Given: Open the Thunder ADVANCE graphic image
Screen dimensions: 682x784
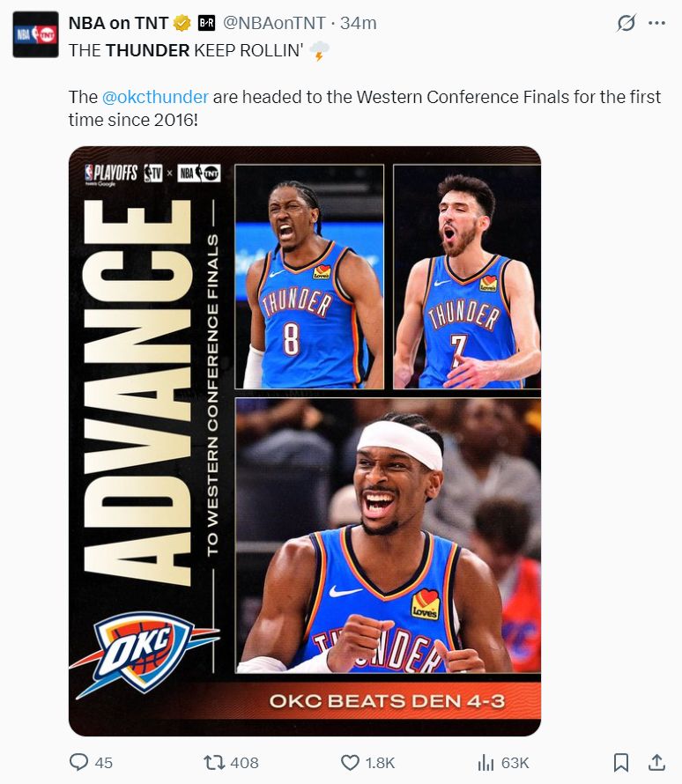Looking at the screenshot, I should click(x=305, y=441).
